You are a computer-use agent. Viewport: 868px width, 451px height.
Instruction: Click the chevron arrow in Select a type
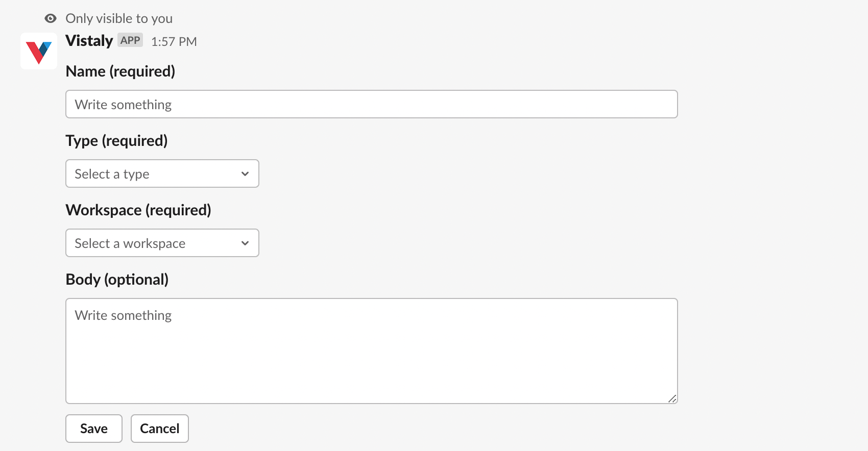point(245,174)
